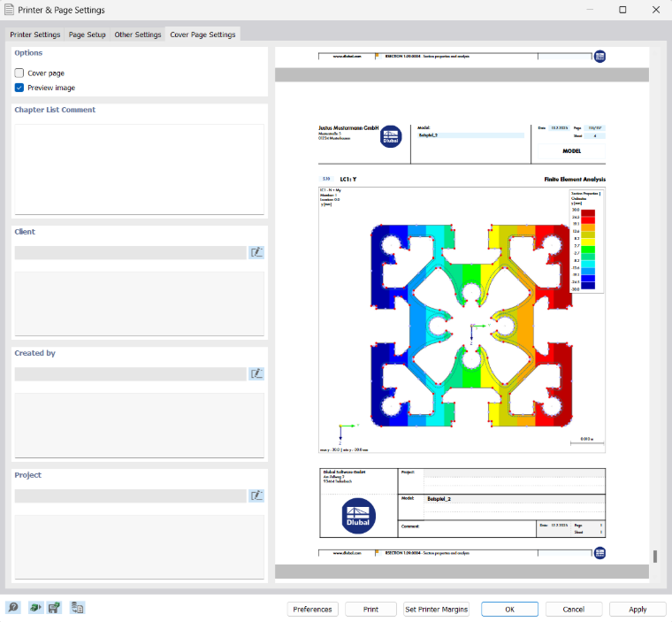This screenshot has width=672, height=622.
Task: Select the Cover Page Settings tab
Action: (202, 35)
